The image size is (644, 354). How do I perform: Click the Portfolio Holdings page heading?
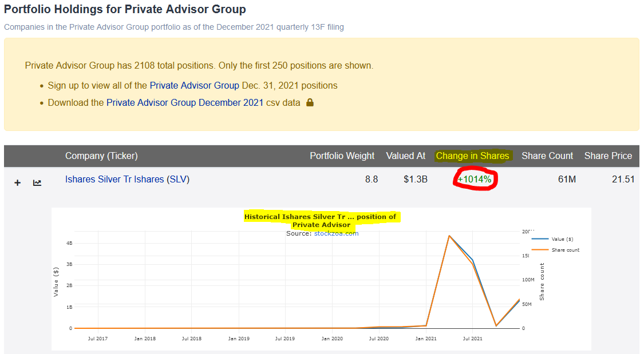click(x=125, y=9)
